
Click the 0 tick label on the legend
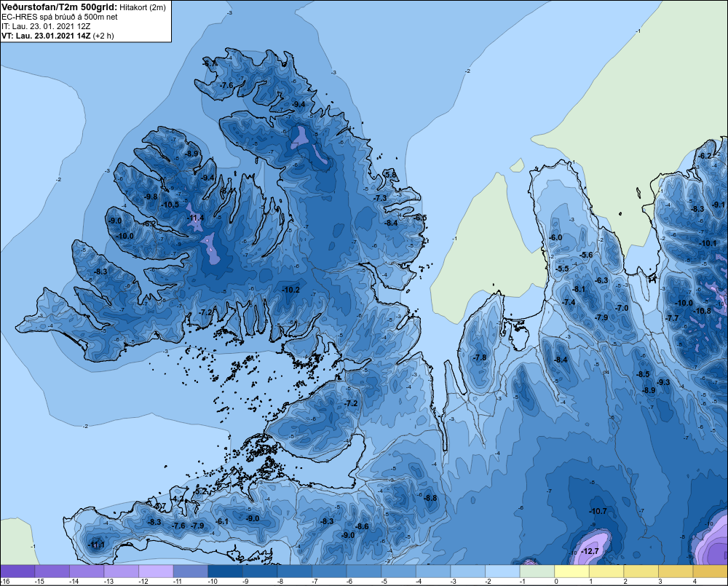pos(556,582)
